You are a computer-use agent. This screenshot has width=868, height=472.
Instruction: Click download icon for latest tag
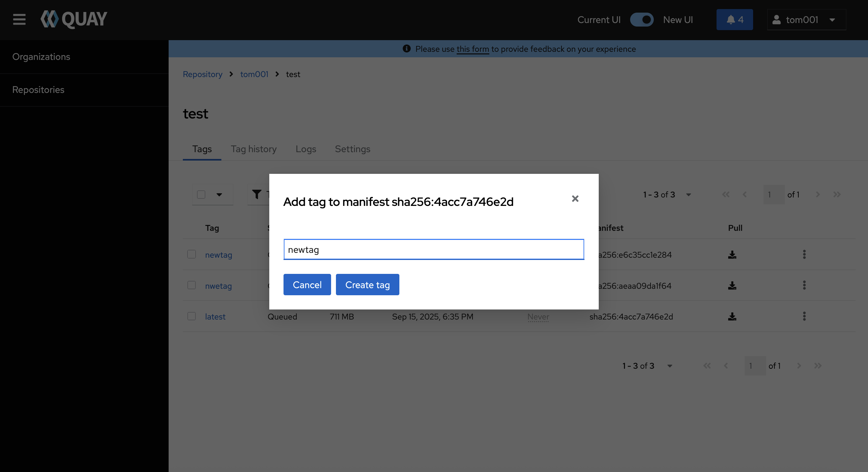(732, 317)
